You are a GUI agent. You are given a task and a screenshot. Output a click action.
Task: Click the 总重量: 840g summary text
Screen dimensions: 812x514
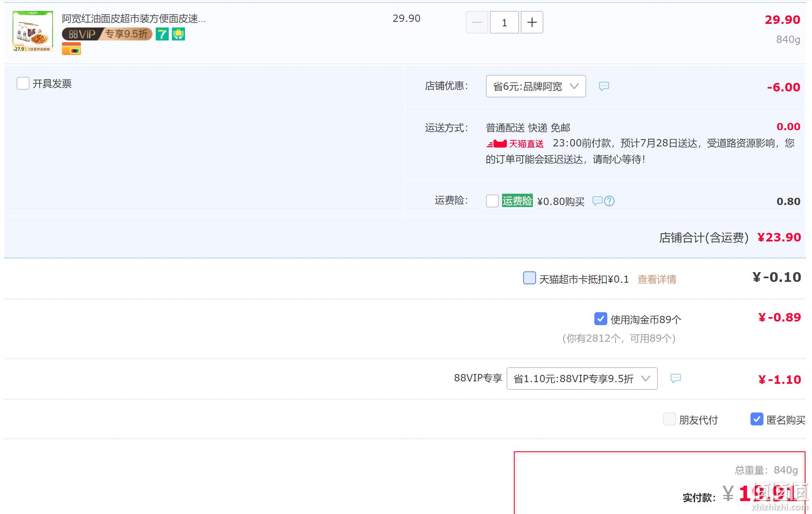point(766,470)
